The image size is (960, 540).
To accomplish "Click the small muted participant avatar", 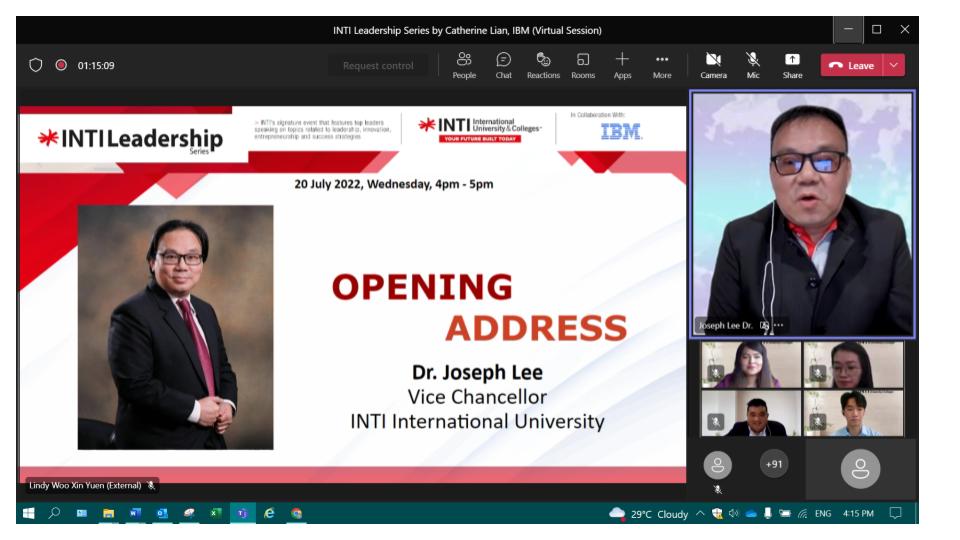I will 718,465.
